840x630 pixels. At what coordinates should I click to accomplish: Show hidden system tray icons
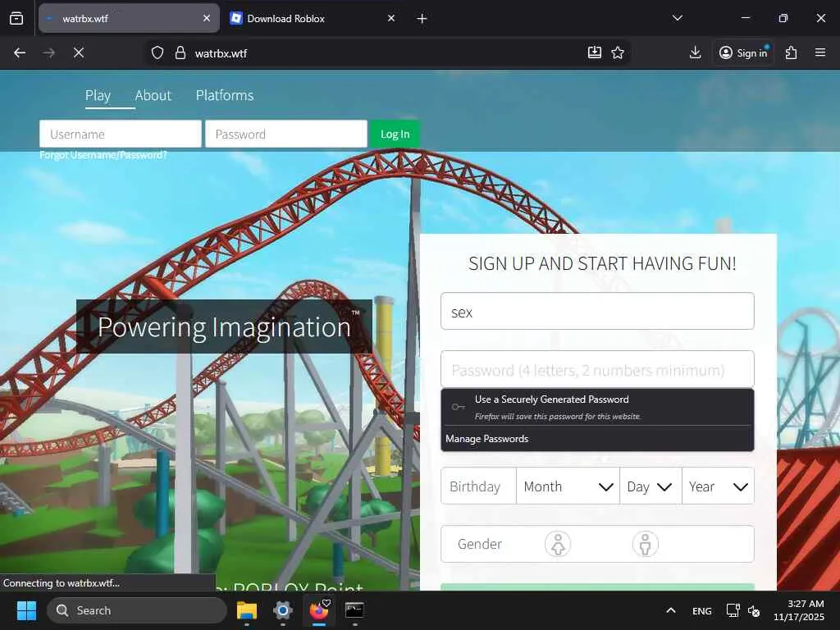click(x=671, y=610)
